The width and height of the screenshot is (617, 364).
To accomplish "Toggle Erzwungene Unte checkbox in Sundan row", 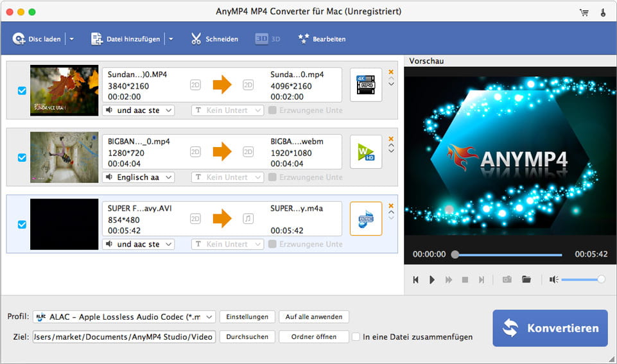I will 272,110.
